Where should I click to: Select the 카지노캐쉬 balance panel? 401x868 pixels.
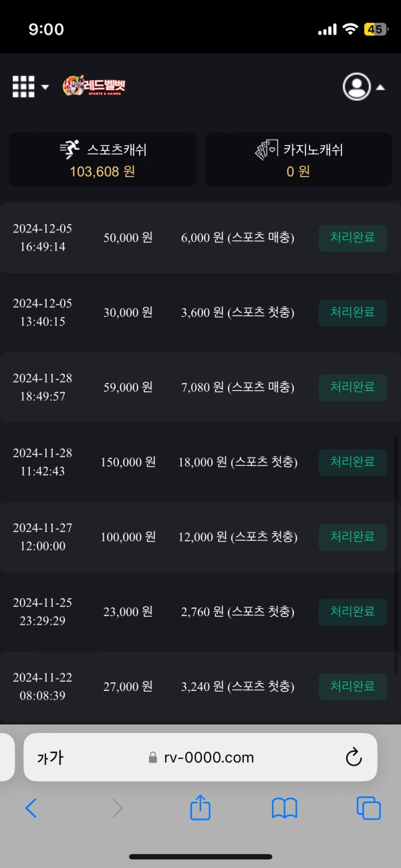[298, 159]
